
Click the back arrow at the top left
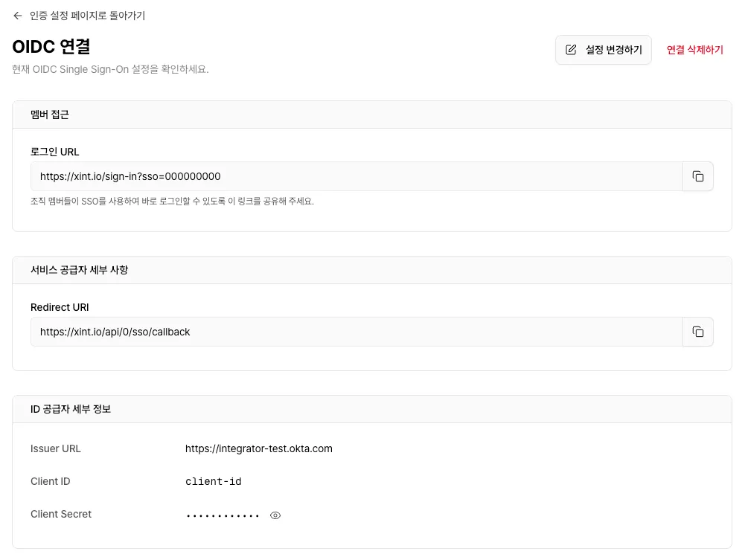[18, 15]
